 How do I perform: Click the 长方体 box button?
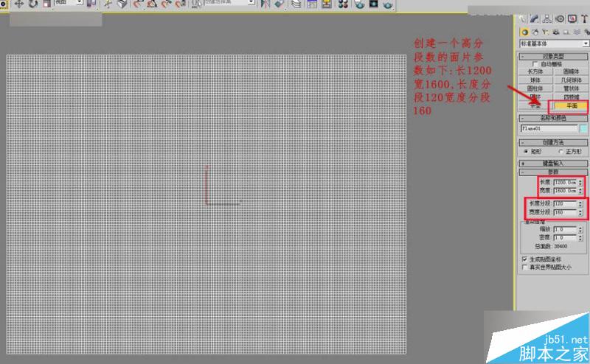coord(535,71)
